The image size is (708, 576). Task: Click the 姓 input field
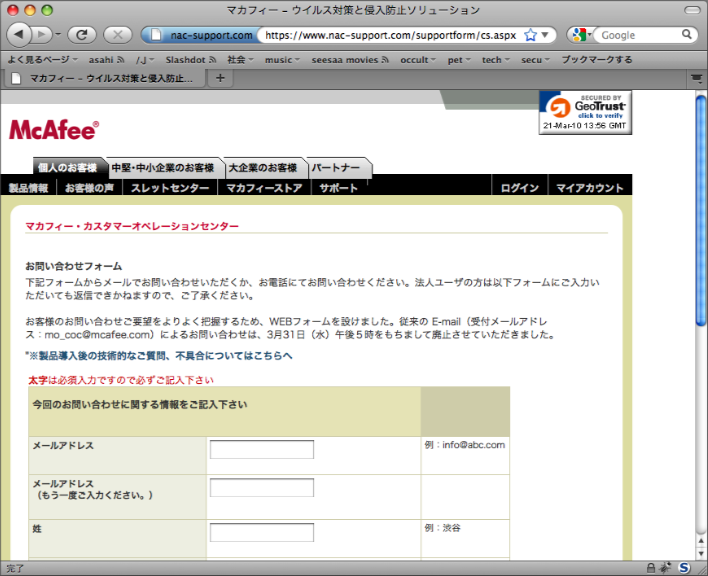pos(262,533)
